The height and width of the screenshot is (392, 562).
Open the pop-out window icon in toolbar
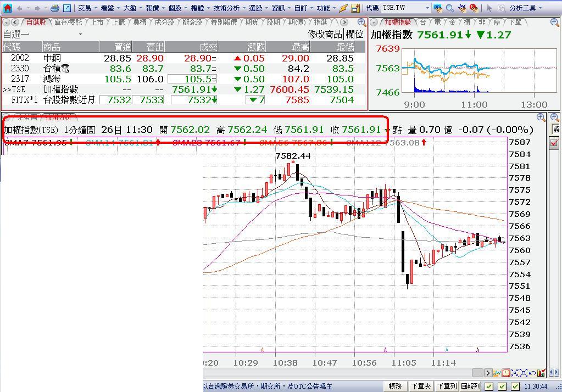(67, 8)
